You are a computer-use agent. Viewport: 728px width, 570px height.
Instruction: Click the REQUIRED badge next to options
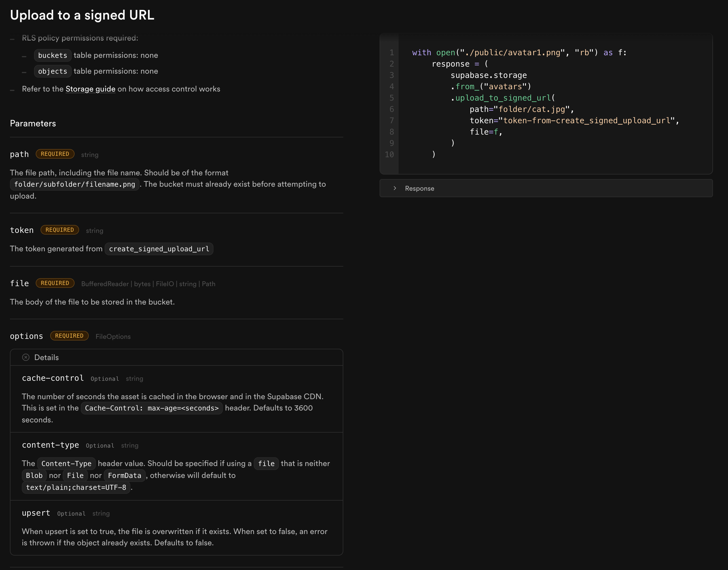coord(69,336)
